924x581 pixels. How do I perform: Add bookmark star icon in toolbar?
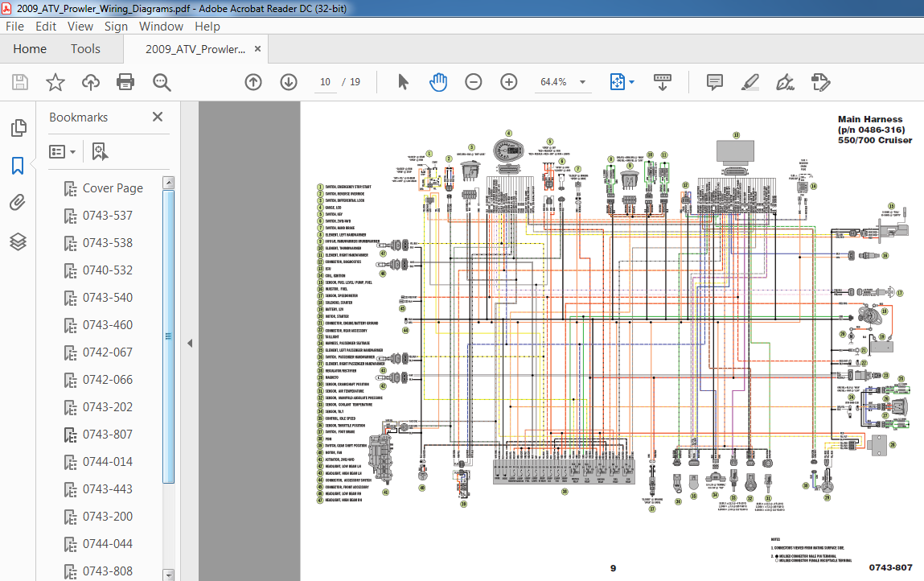click(55, 82)
